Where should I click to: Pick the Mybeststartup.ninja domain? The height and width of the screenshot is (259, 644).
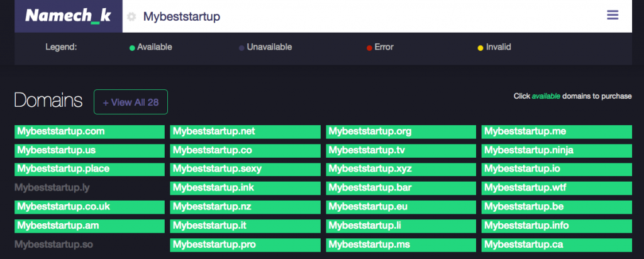pyautogui.click(x=557, y=151)
